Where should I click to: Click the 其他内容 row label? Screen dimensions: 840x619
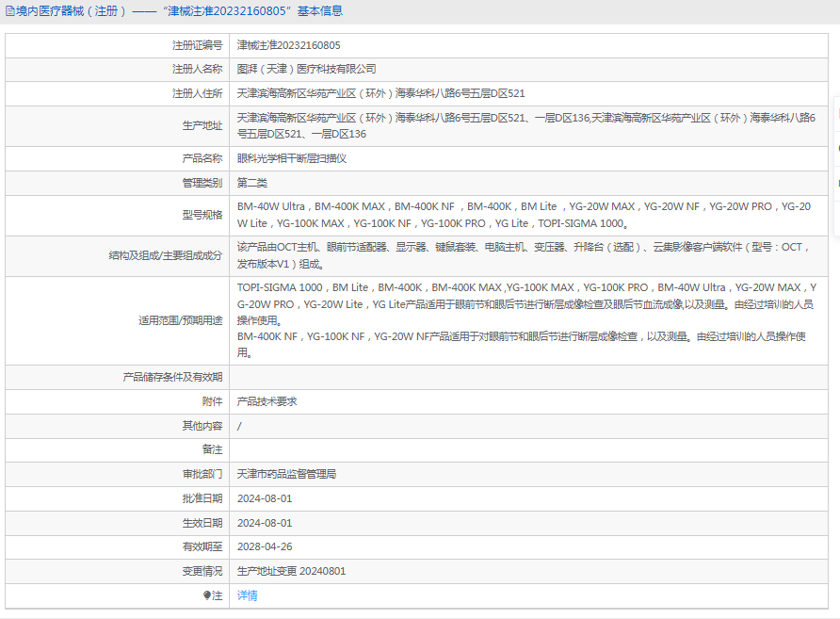click(202, 426)
